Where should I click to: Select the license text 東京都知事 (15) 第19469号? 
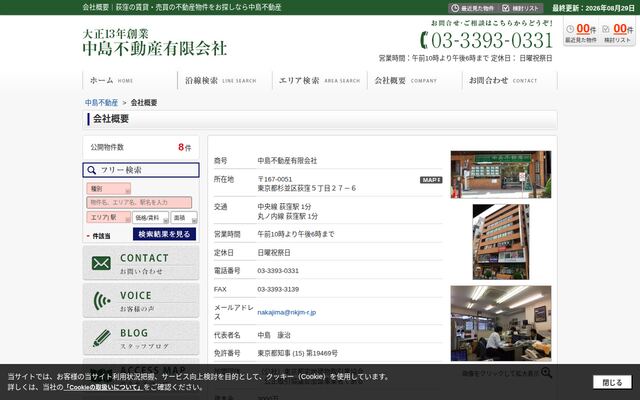pos(297,353)
